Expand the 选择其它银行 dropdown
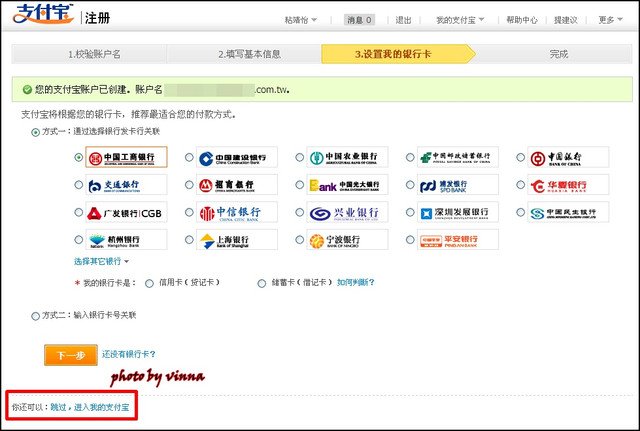The image size is (640, 431). point(101,261)
